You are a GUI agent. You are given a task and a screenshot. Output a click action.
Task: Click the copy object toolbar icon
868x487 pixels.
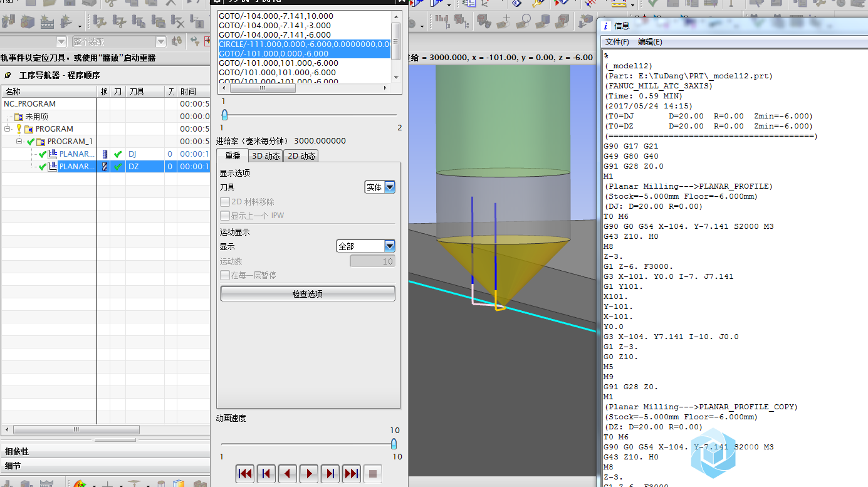pyautogui.click(x=139, y=23)
